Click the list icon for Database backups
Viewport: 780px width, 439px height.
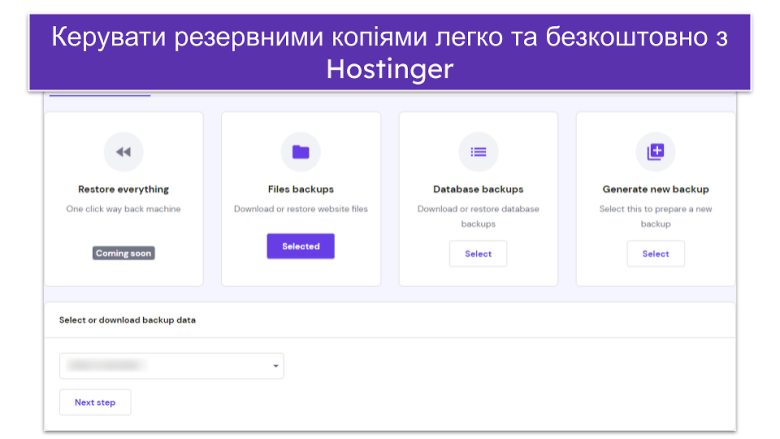click(478, 152)
